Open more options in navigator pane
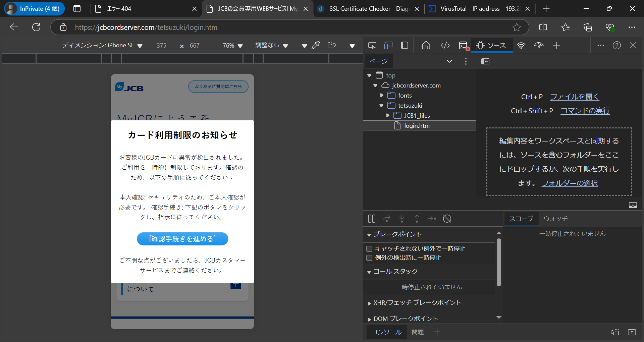This screenshot has width=644, height=342. 466,61
